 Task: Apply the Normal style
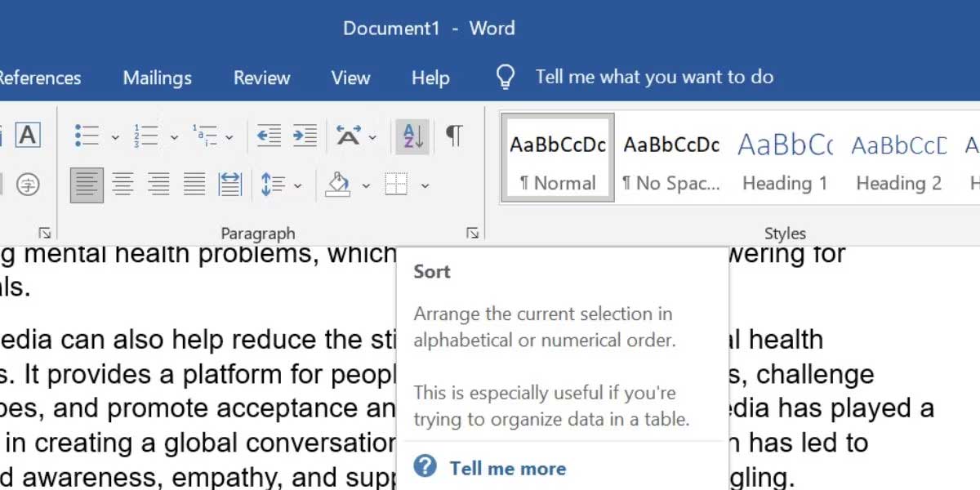pyautogui.click(x=556, y=157)
